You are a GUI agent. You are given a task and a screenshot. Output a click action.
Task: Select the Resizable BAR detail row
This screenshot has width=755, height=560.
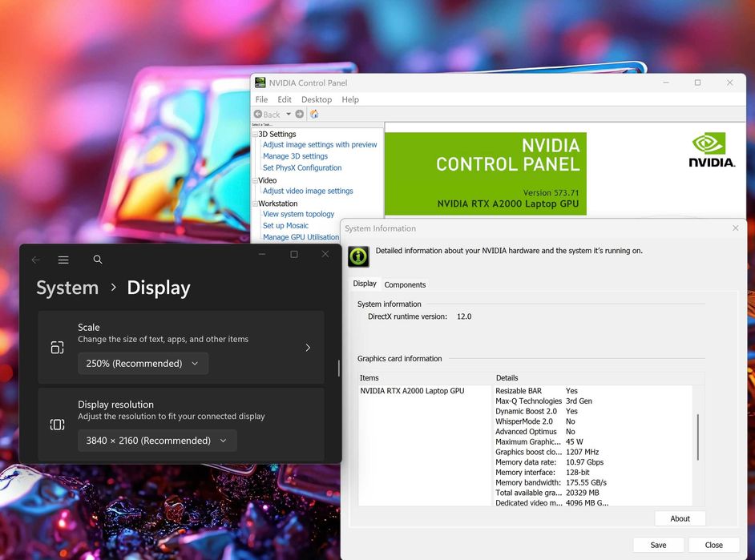pyautogui.click(x=593, y=391)
